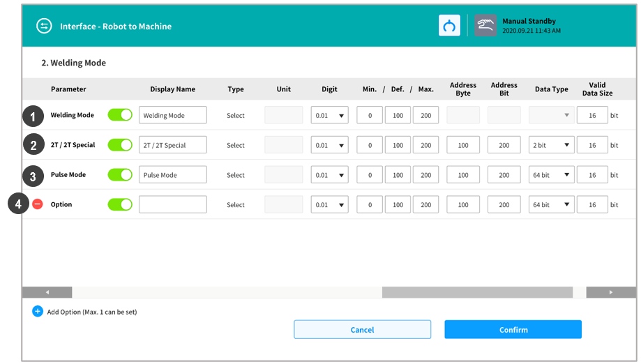Expand Data Type dropdown for 2T / 2T Special

pos(551,146)
